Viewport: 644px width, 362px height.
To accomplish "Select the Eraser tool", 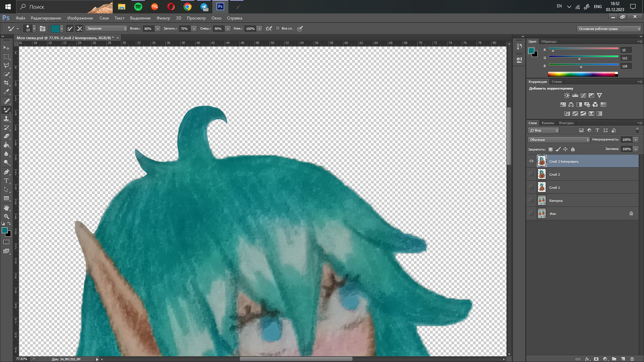I will point(6,136).
